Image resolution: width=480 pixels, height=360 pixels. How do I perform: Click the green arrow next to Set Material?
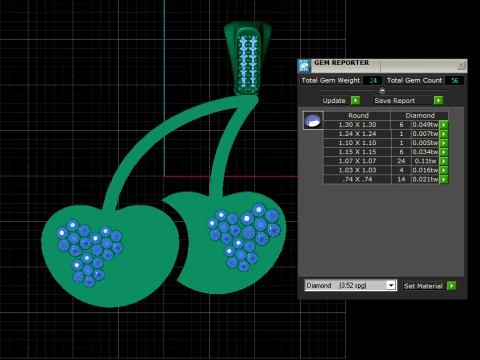click(452, 286)
